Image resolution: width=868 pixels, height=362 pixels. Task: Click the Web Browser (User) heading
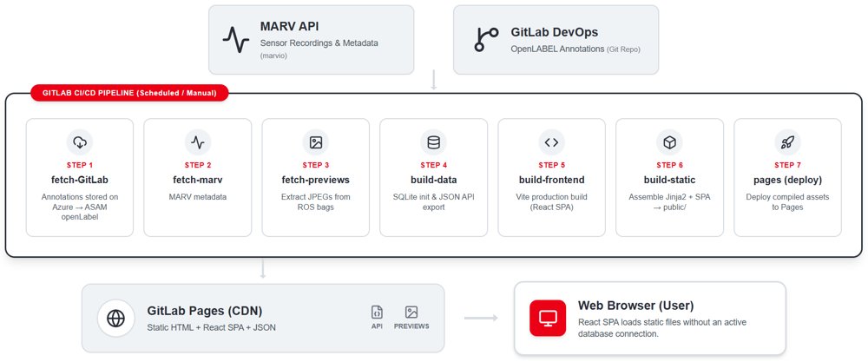click(635, 306)
